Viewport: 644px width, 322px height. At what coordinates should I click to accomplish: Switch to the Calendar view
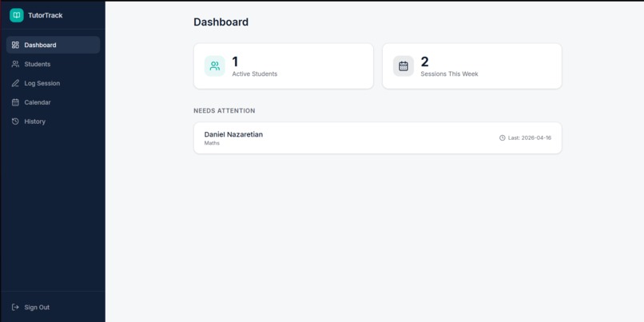coord(53,102)
